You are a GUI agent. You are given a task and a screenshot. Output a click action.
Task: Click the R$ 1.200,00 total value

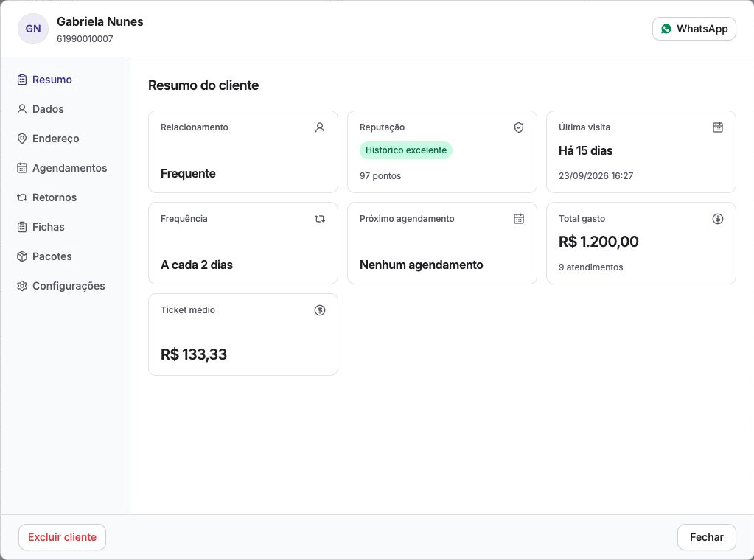[x=598, y=241]
